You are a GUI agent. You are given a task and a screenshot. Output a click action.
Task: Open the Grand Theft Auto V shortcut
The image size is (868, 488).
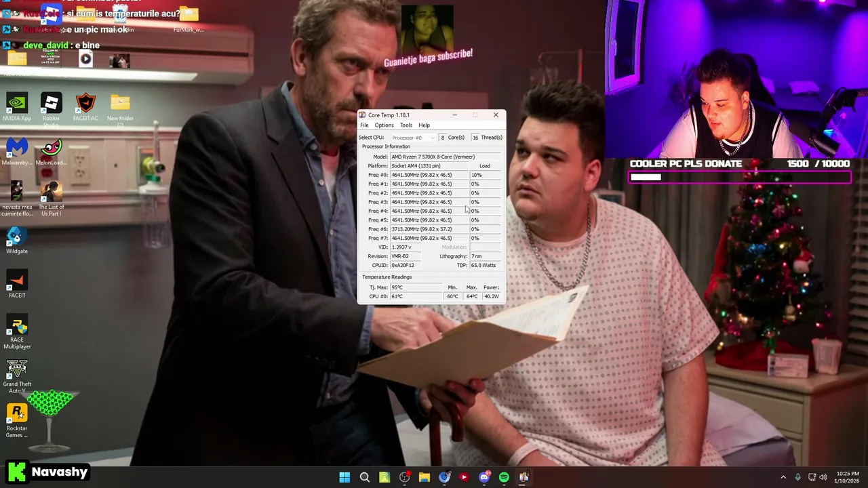point(17,376)
